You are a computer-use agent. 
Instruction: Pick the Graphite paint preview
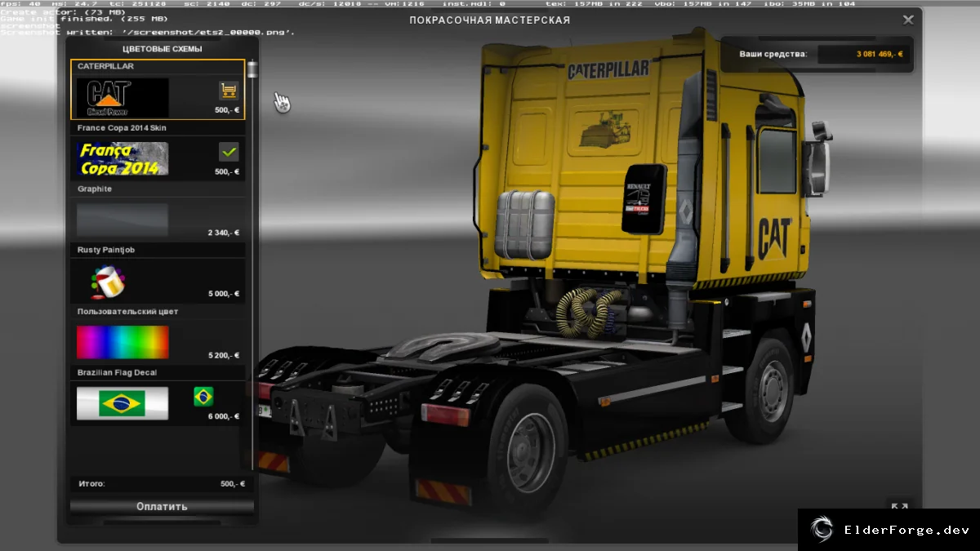[122, 220]
